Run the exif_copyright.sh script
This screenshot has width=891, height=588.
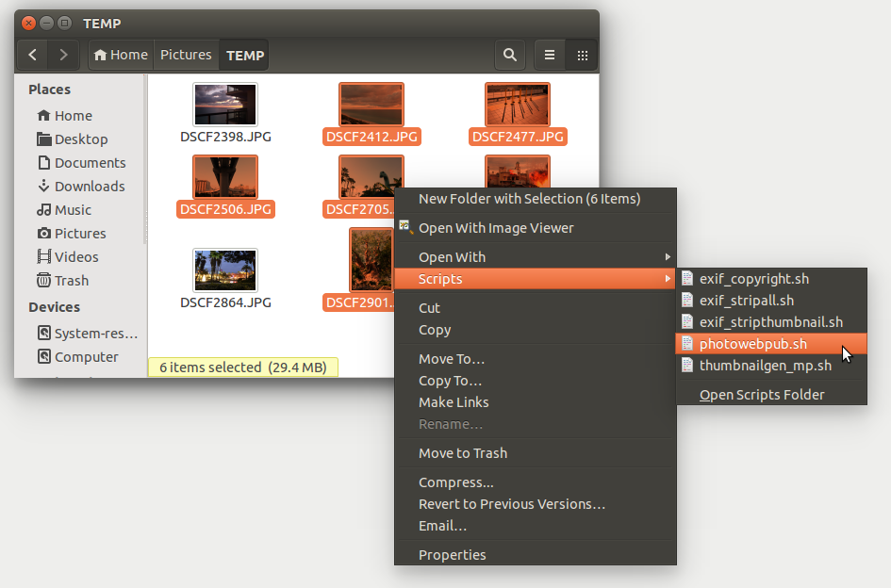[x=753, y=279]
